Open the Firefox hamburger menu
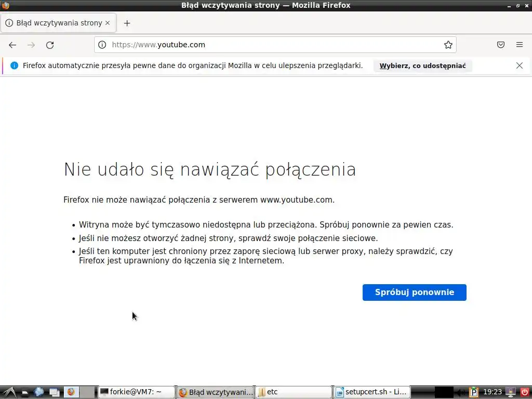Image resolution: width=532 pixels, height=399 pixels. (x=520, y=45)
